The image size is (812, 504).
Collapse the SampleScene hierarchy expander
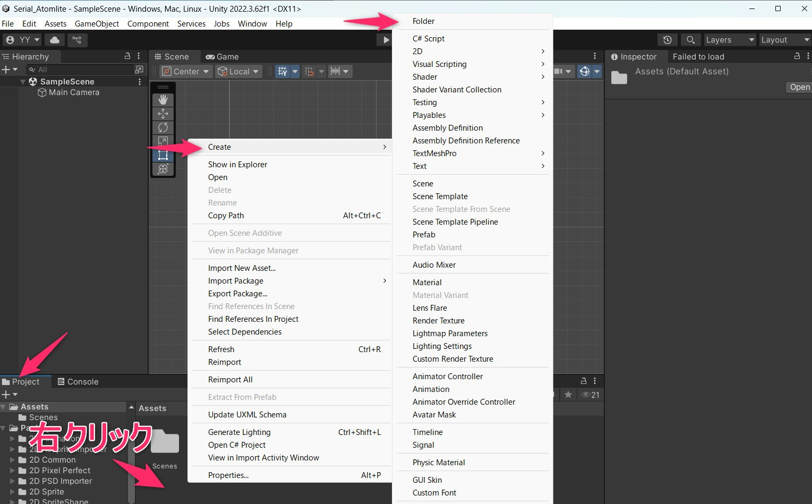point(23,82)
